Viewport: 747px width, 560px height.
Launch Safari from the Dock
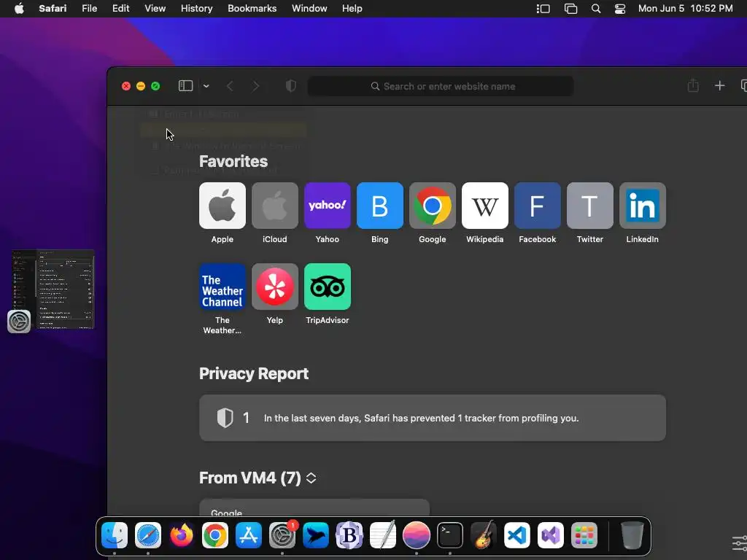148,535
